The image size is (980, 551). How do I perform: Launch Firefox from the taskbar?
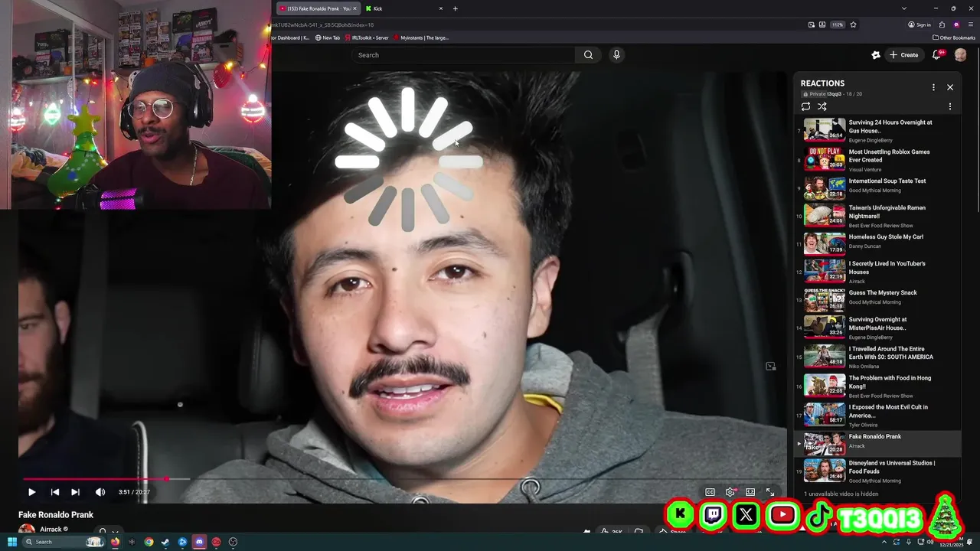pyautogui.click(x=115, y=542)
